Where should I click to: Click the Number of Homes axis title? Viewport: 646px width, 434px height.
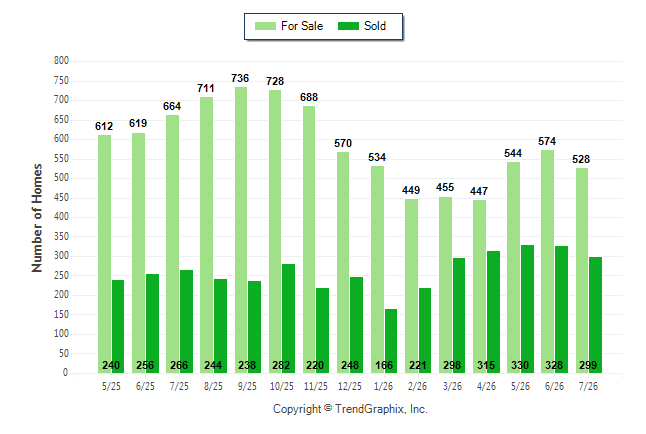click(37, 218)
